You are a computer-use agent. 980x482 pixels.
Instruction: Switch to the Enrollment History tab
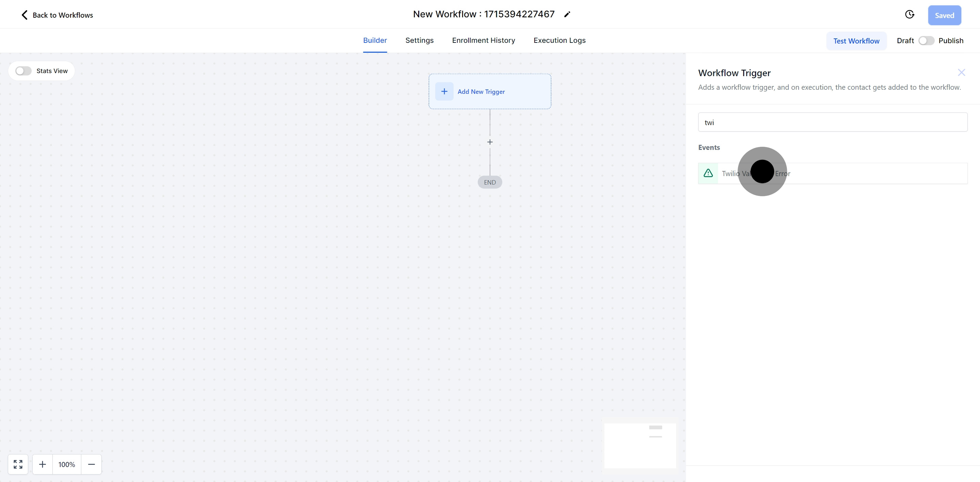pos(483,40)
